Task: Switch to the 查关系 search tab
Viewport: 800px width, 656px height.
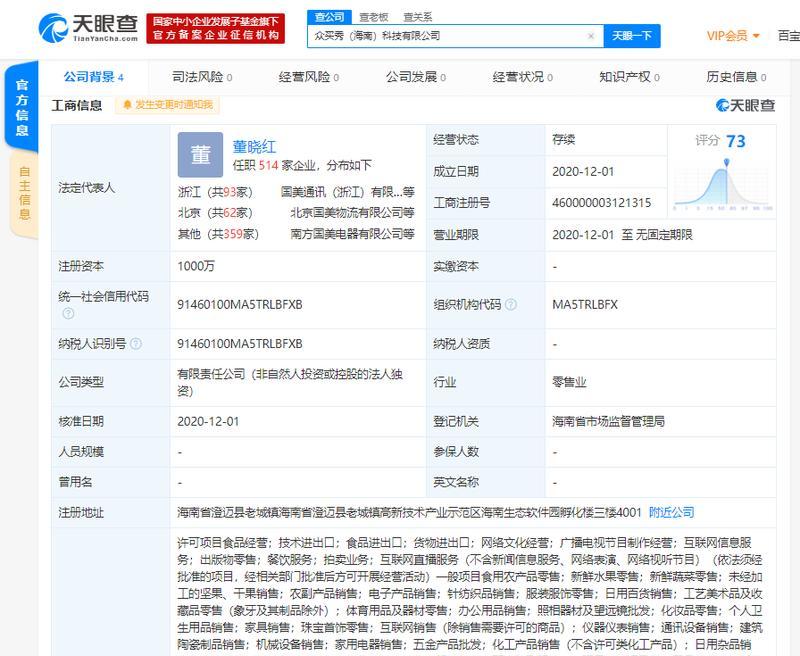Action: point(417,17)
